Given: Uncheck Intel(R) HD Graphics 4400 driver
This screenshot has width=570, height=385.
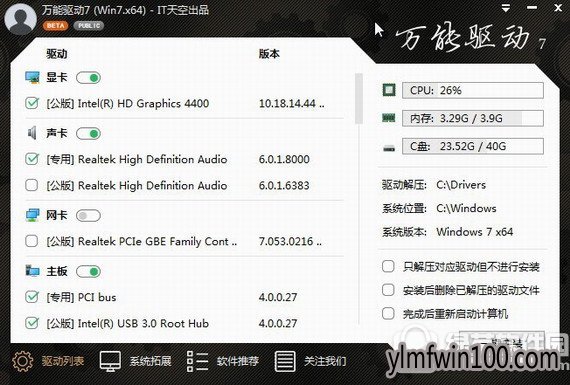Looking at the screenshot, I should (32, 103).
